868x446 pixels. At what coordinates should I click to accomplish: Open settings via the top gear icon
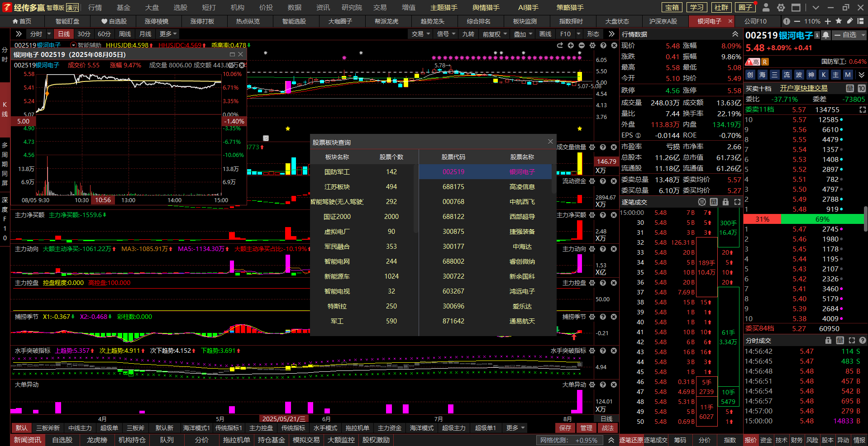(781, 8)
